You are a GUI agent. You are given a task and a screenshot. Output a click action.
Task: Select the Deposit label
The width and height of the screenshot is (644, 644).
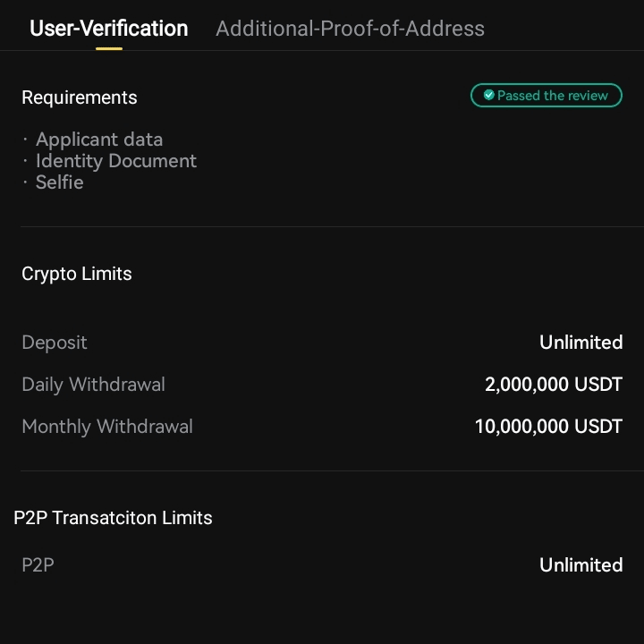[x=55, y=343]
